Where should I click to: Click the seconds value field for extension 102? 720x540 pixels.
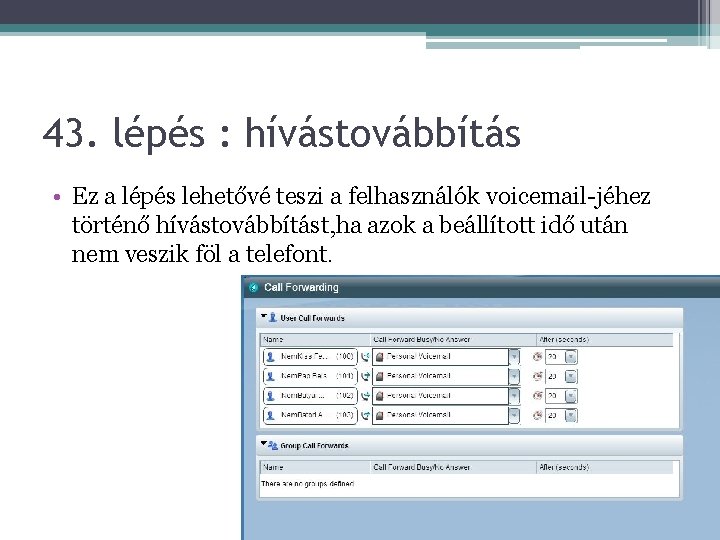(555, 396)
